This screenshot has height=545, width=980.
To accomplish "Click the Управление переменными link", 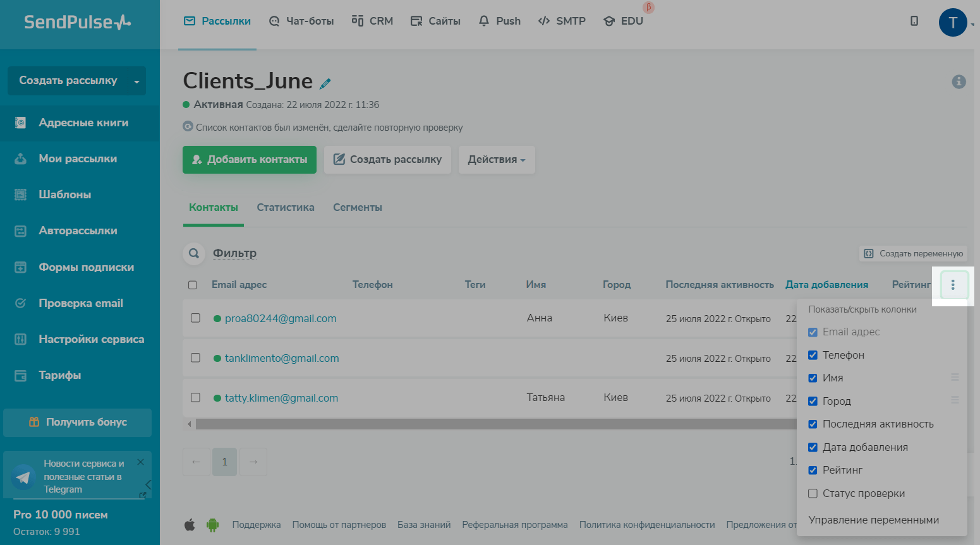I will click(873, 520).
